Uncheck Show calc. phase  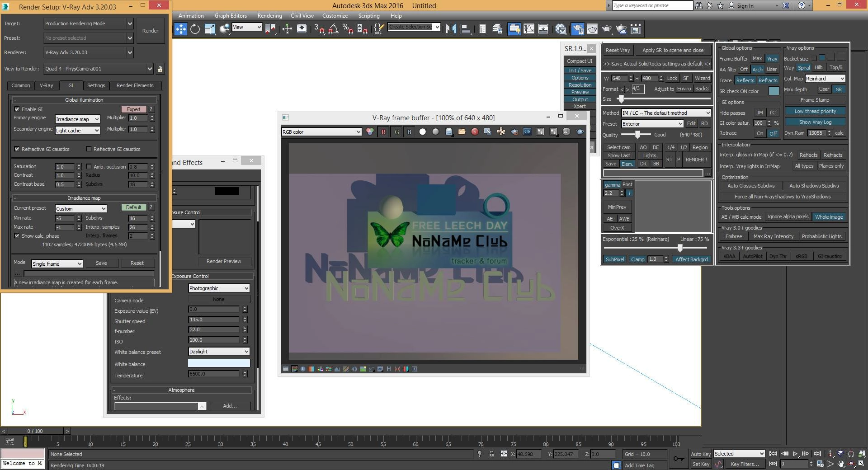click(17, 236)
